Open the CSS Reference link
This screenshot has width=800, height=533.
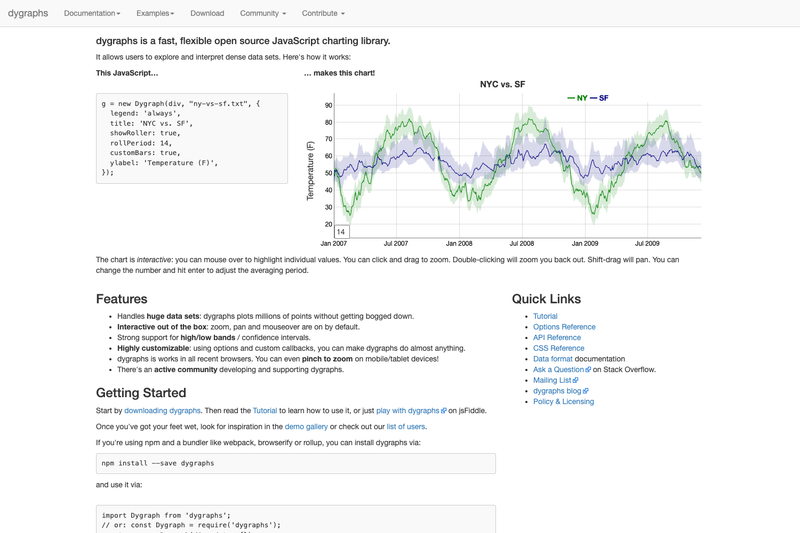coord(558,348)
